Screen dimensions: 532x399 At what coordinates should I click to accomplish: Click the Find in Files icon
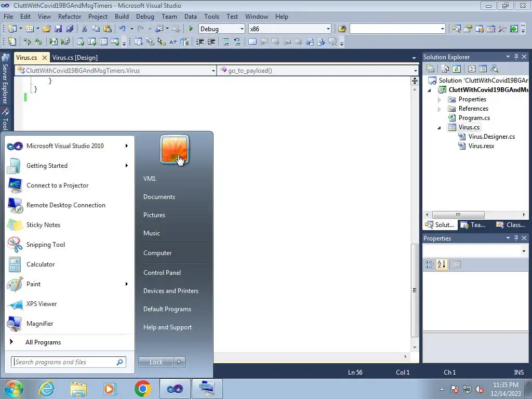coord(342,29)
